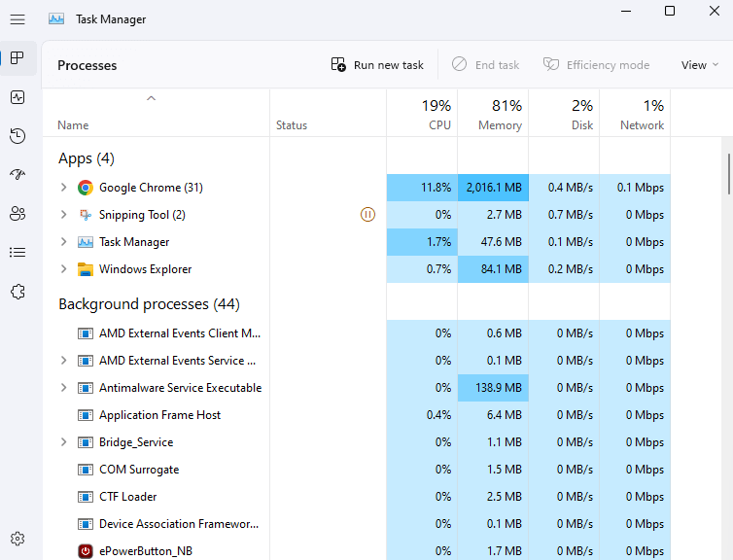
Task: Open the App history page
Action: pos(17,136)
